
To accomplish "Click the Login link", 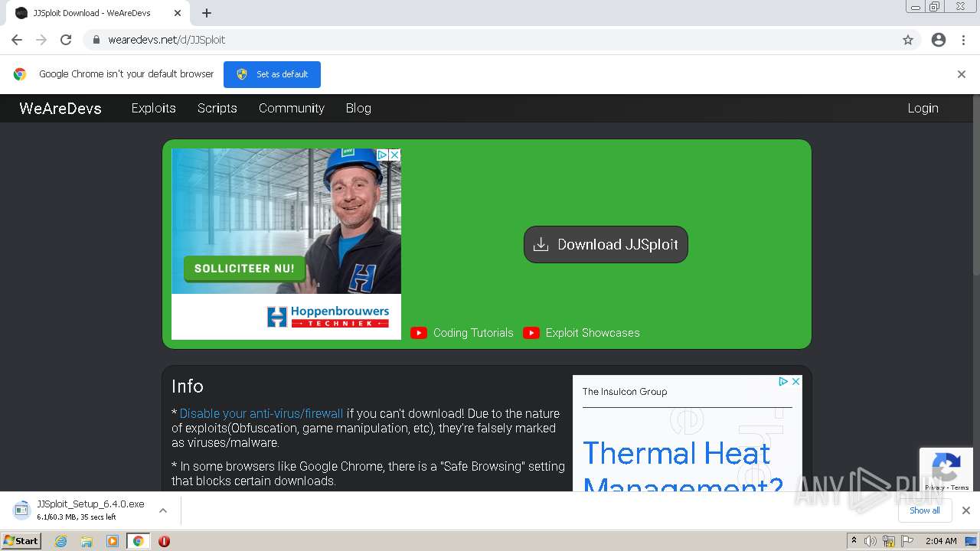I will [x=923, y=108].
